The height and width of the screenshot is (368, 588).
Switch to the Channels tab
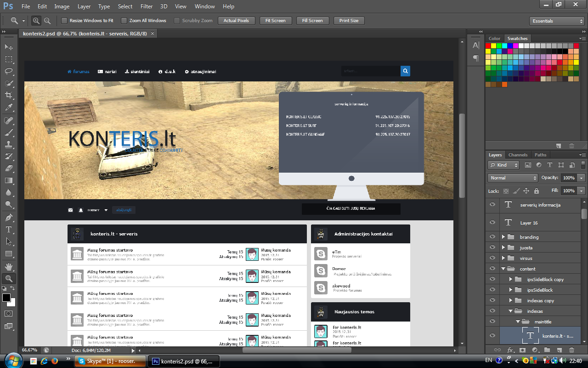518,155
